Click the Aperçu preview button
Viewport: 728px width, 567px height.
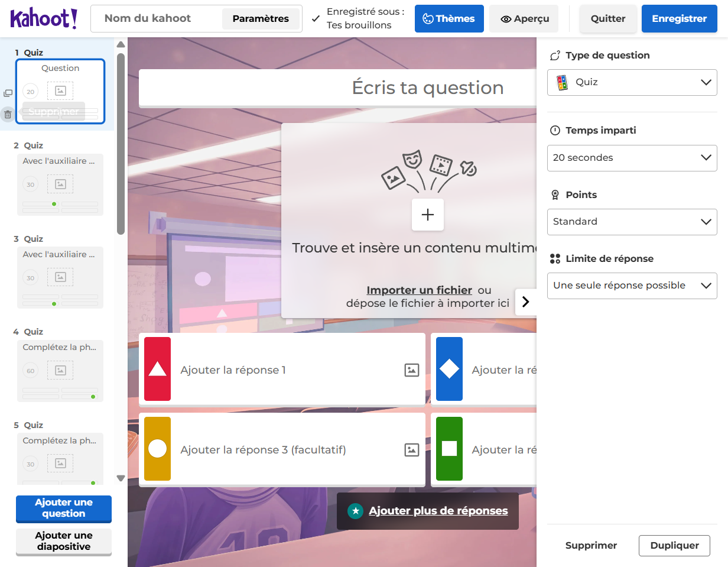[525, 19]
